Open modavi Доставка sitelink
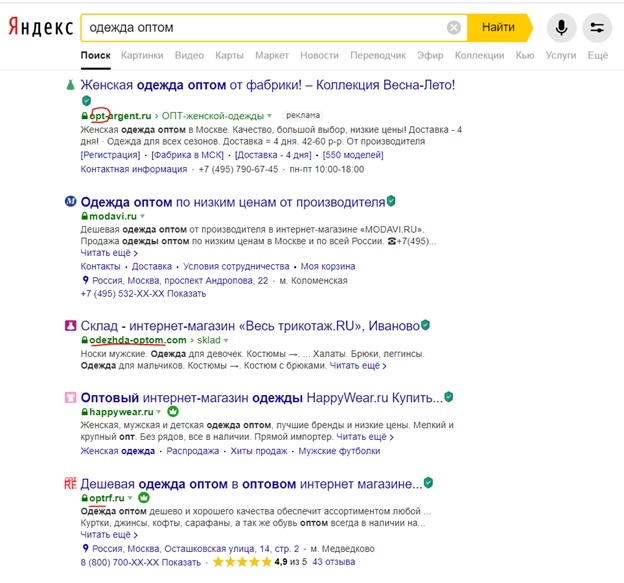Image resolution: width=624 pixels, height=583 pixels. [x=152, y=266]
